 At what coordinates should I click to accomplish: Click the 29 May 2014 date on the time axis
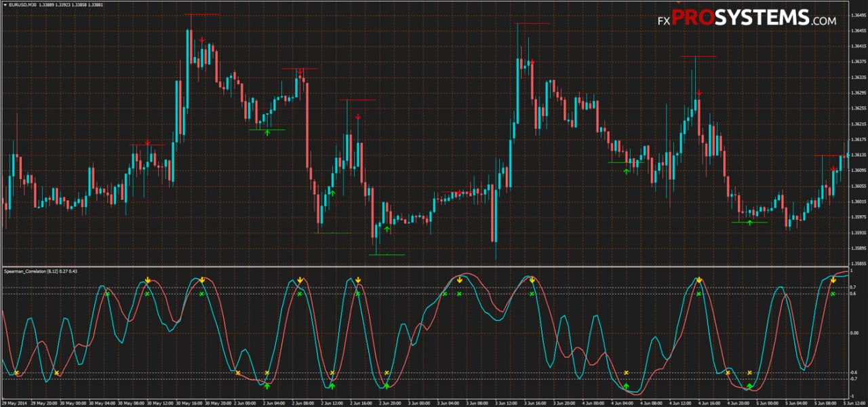coord(14,403)
